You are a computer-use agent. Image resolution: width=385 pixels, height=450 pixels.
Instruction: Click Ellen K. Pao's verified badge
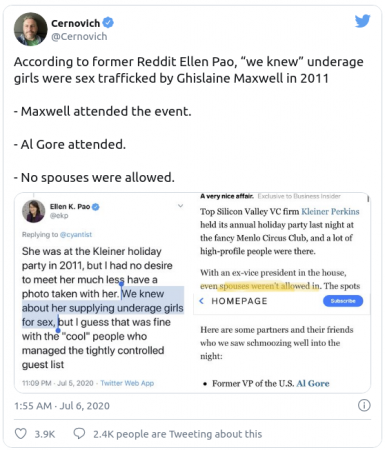click(96, 207)
